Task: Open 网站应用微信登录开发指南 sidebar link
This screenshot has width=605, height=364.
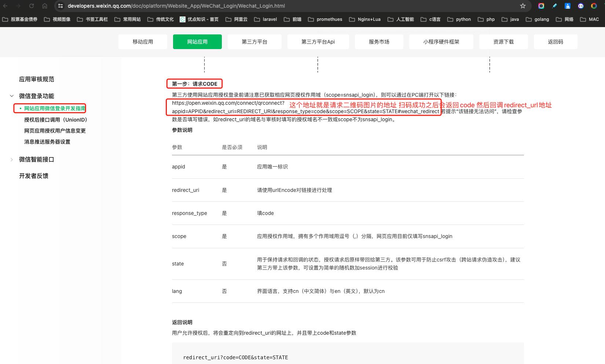Action: tap(55, 108)
